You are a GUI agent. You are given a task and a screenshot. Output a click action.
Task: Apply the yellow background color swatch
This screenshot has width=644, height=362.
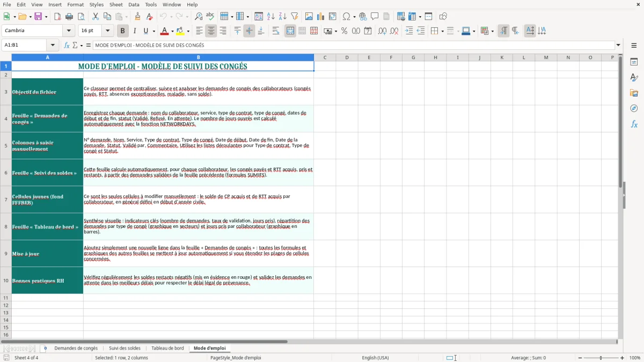coord(180,31)
